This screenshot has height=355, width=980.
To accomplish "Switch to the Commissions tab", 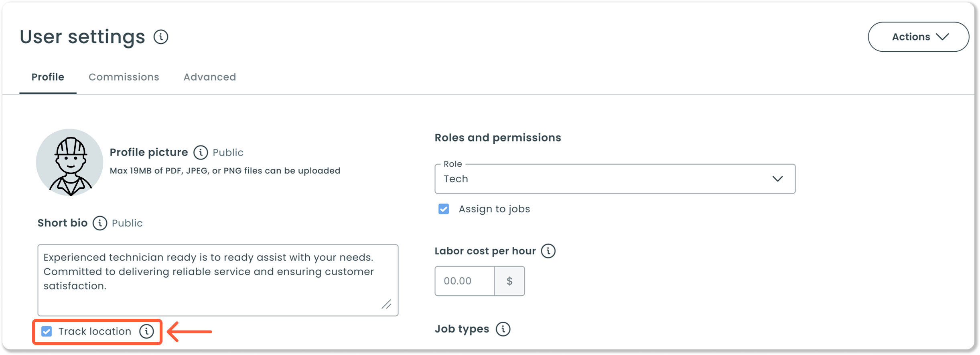I will [x=124, y=77].
